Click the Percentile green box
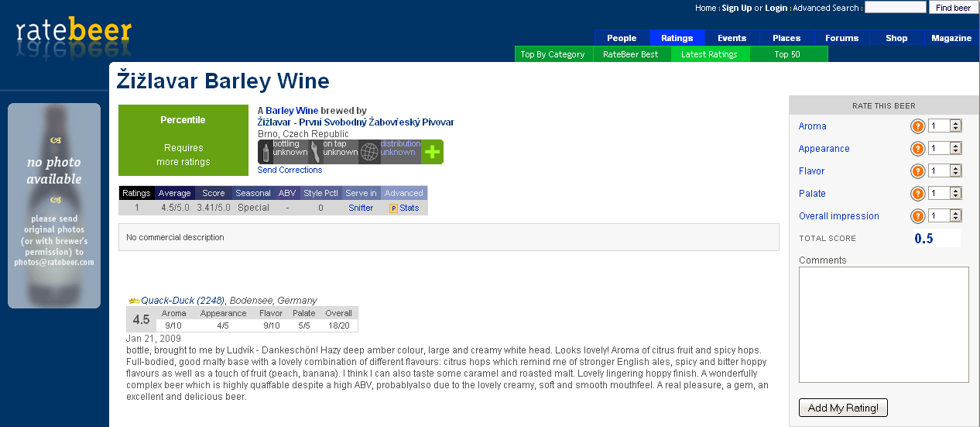This screenshot has height=427, width=980. pyautogui.click(x=183, y=140)
